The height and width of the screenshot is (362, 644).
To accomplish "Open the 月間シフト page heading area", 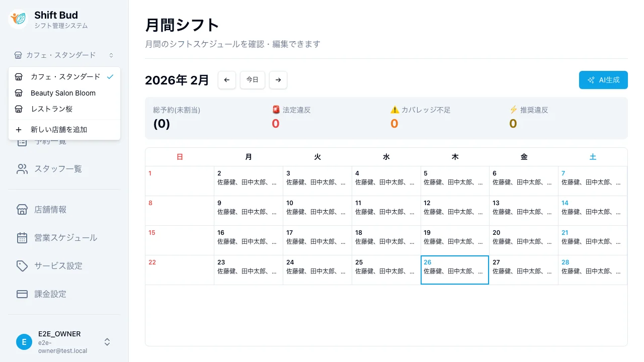I will point(182,25).
